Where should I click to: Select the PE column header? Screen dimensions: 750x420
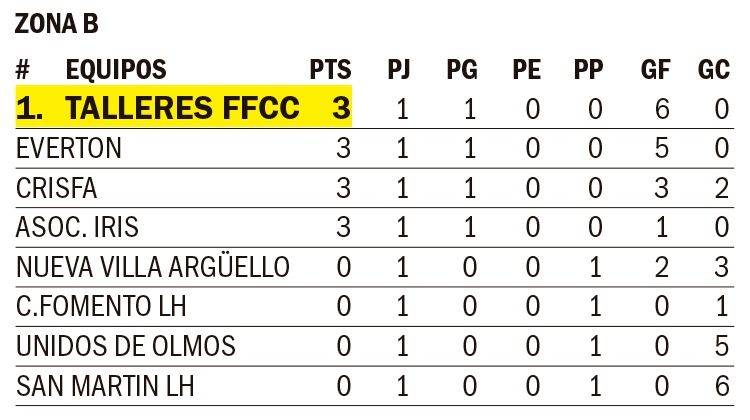click(x=527, y=70)
